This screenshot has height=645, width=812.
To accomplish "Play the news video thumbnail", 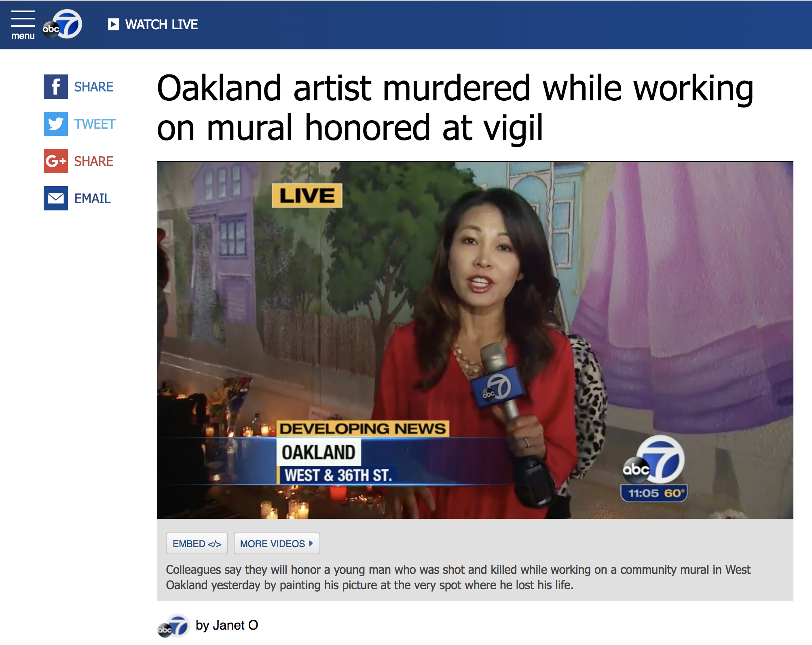I will click(x=475, y=340).
